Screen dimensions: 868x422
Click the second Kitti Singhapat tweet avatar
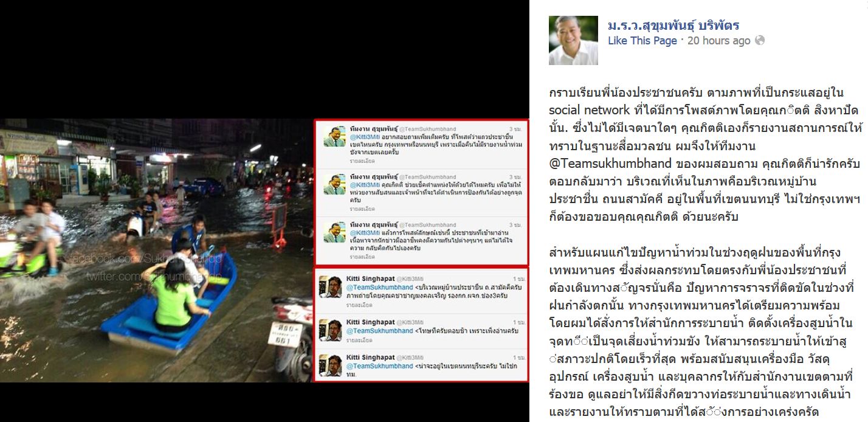click(x=332, y=330)
